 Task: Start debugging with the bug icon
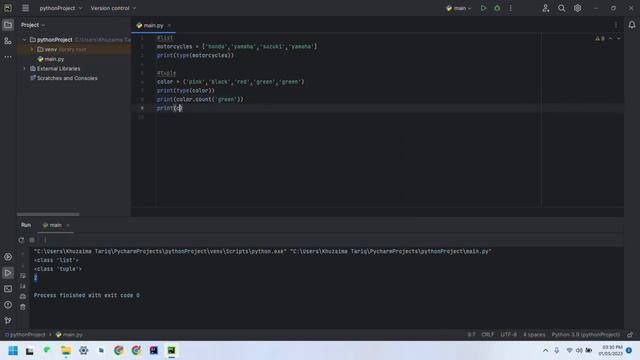497,8
